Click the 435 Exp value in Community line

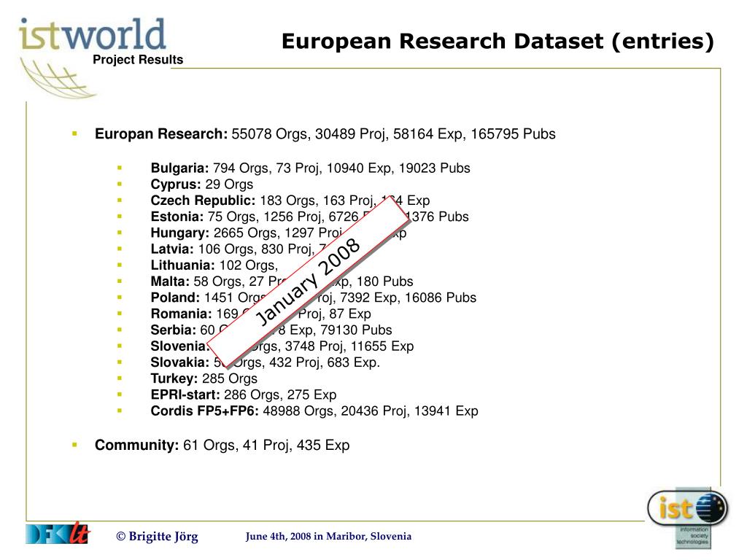pyautogui.click(x=323, y=446)
